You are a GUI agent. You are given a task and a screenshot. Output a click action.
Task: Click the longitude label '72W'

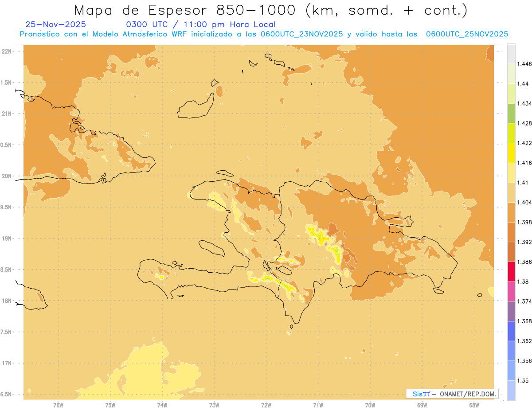pos(266,405)
